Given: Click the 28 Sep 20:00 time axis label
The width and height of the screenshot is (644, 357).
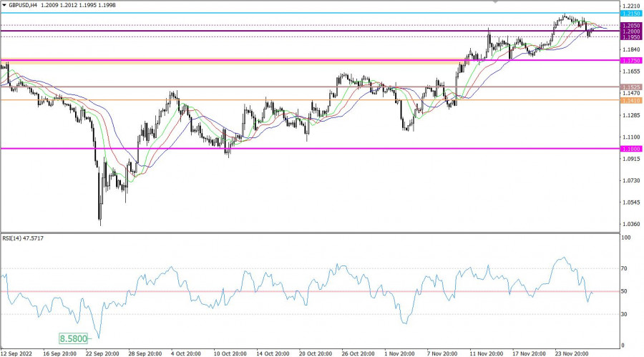Looking at the screenshot, I should tap(146, 353).
